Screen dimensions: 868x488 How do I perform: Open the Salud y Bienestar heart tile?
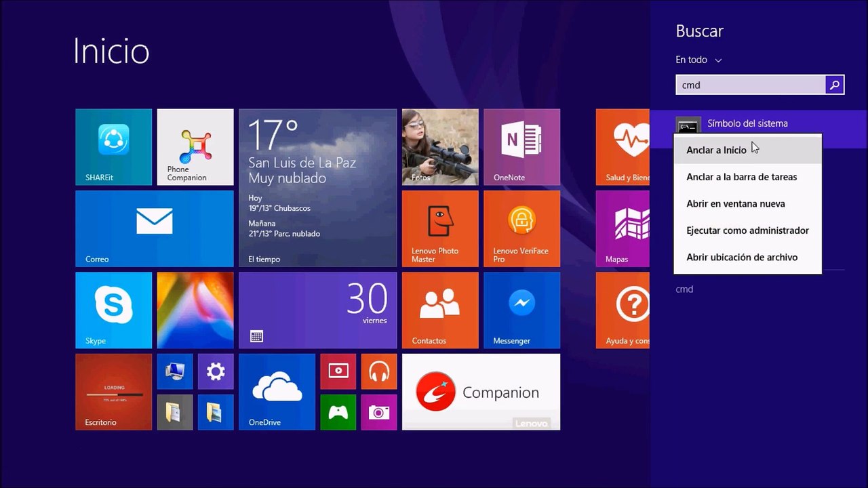click(x=623, y=147)
